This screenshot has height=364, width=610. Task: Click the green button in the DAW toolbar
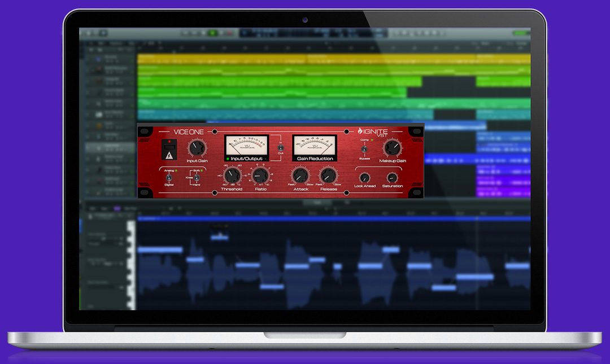click(x=212, y=33)
